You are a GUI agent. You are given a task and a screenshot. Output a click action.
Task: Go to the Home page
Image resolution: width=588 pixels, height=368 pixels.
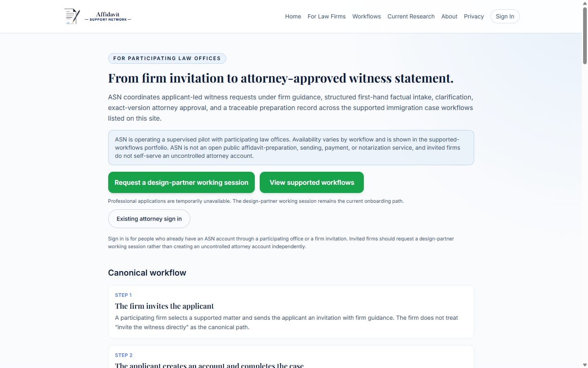293,16
